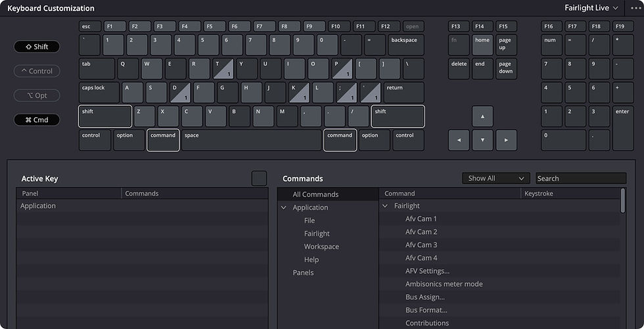Screen dimensions: 644x329
Task: Click the F13 key
Action: 459,26
